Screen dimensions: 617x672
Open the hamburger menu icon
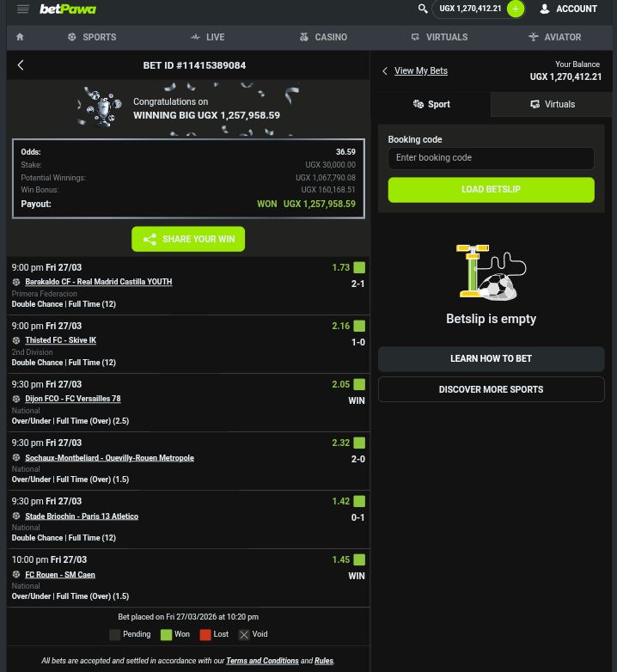[x=22, y=9]
